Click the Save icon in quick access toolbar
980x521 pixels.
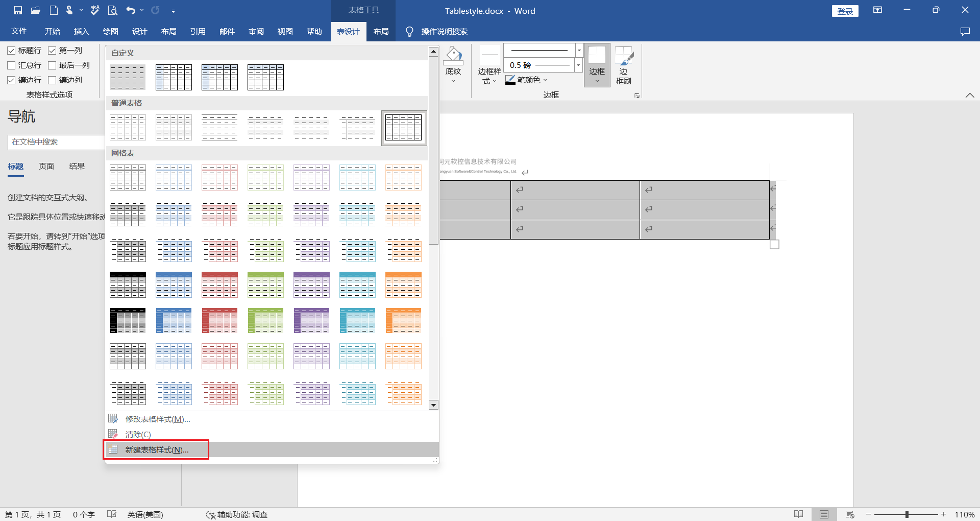click(18, 10)
